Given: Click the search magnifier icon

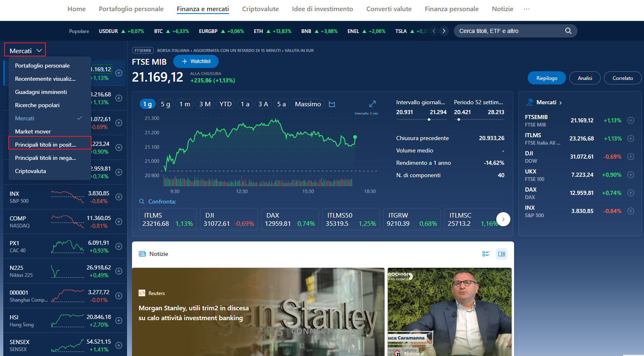Looking at the screenshot, I should click(568, 31).
